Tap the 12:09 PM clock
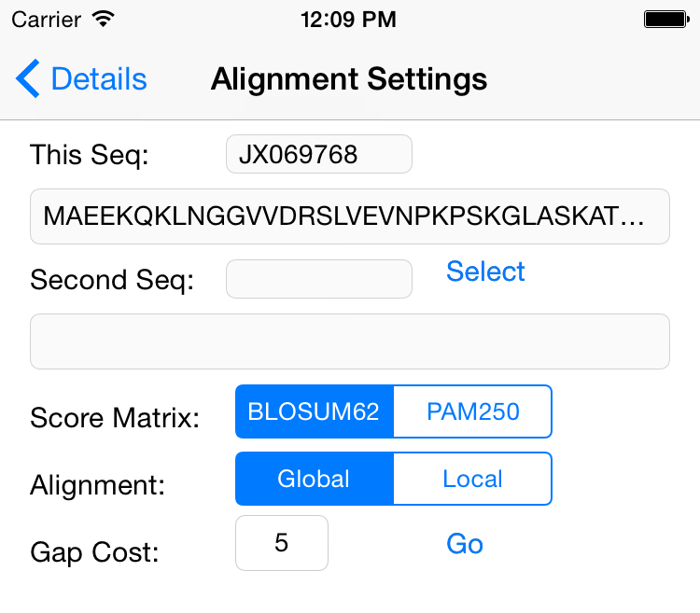 click(x=348, y=20)
